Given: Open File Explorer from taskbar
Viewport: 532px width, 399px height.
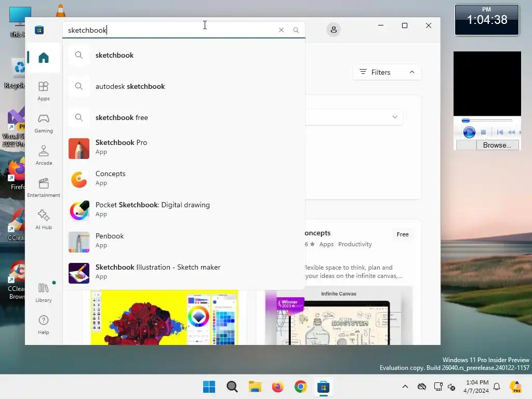Looking at the screenshot, I should coord(255,387).
